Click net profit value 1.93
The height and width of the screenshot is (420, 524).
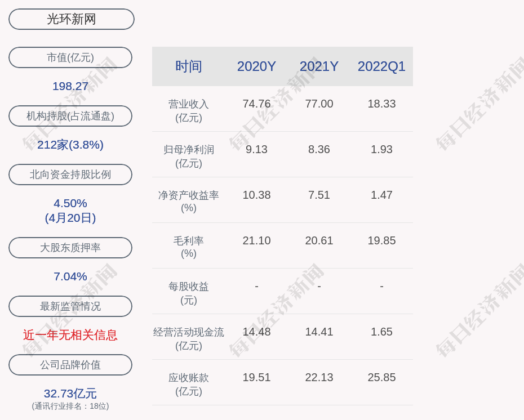[381, 149]
